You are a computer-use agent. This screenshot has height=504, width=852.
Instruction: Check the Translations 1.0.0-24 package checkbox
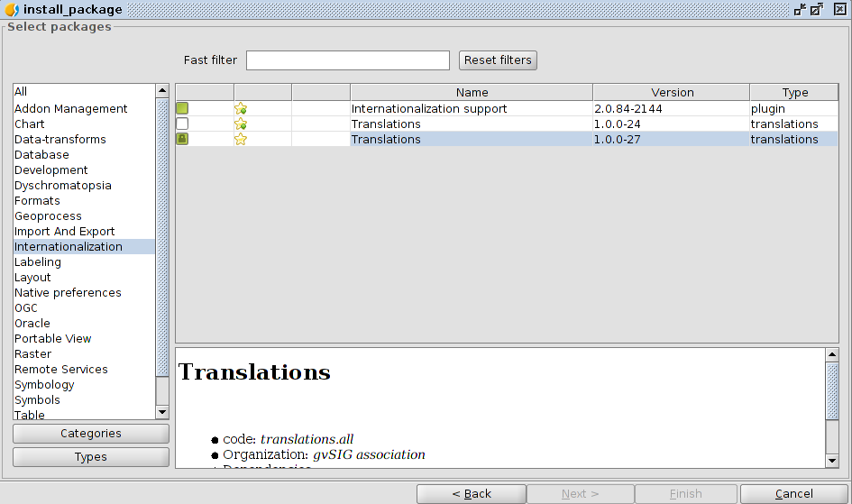coord(182,124)
